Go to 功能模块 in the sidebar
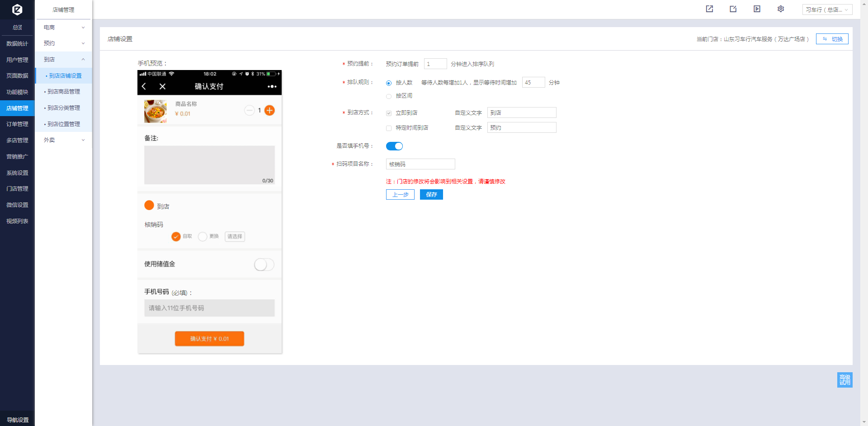The width and height of the screenshot is (868, 426). [x=17, y=92]
